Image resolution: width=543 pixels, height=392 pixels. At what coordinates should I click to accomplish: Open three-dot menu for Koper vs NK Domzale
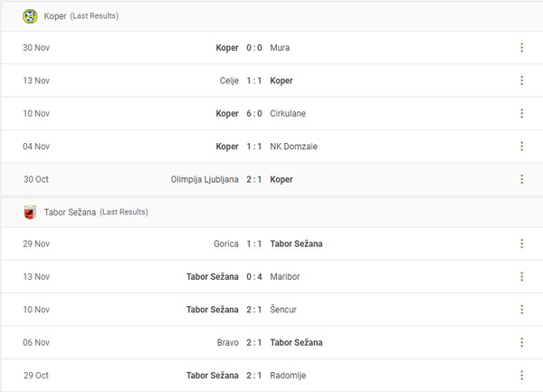521,146
